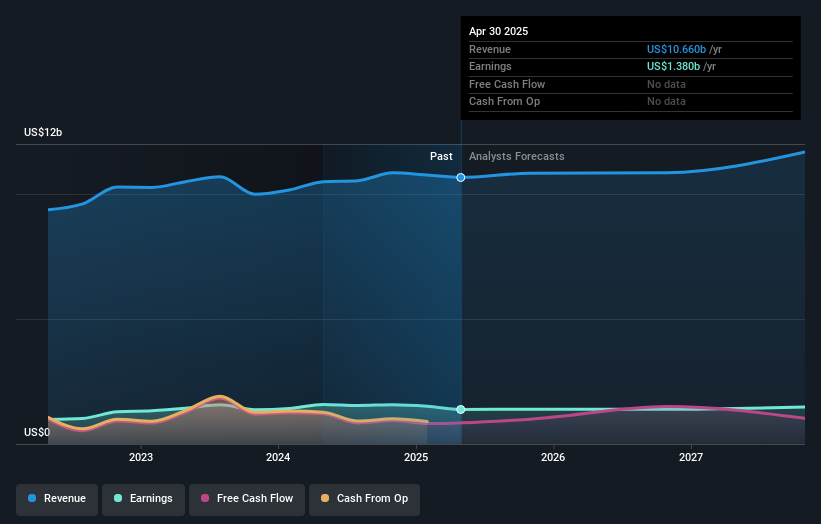Click the US$12b y-axis label
The height and width of the screenshot is (524, 821).
tap(43, 132)
